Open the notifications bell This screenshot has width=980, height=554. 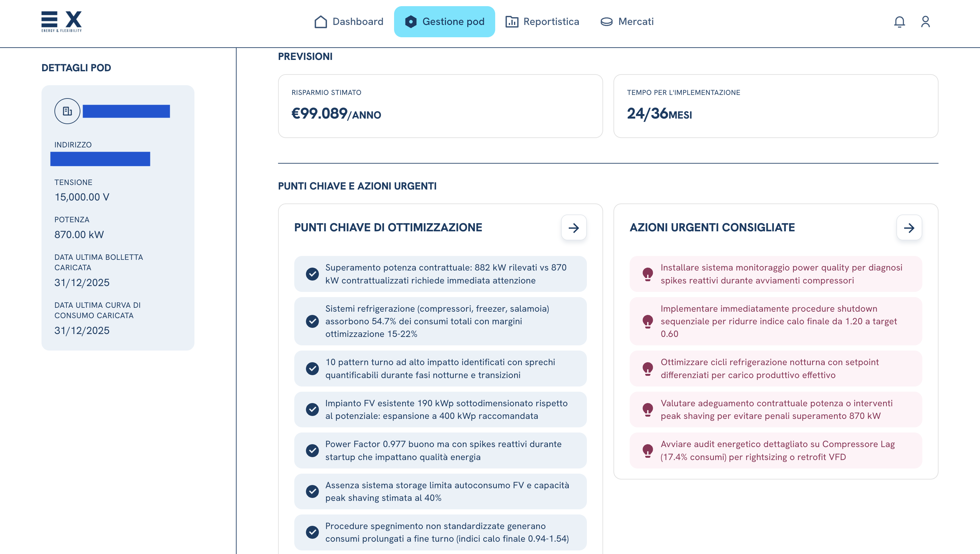[x=899, y=22]
